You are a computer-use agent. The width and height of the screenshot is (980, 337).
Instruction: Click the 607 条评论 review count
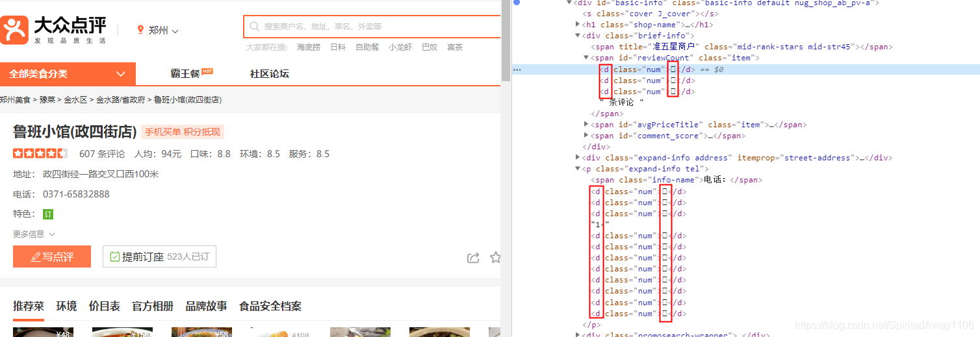[102, 154]
